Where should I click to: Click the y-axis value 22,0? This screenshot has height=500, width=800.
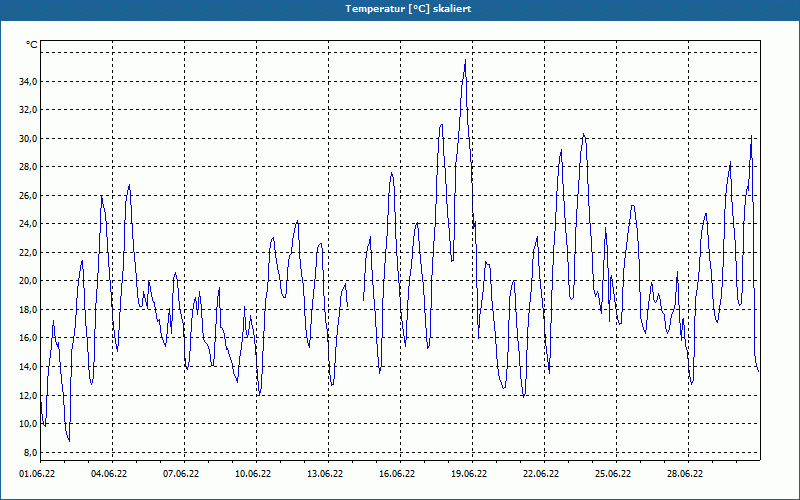27,252
